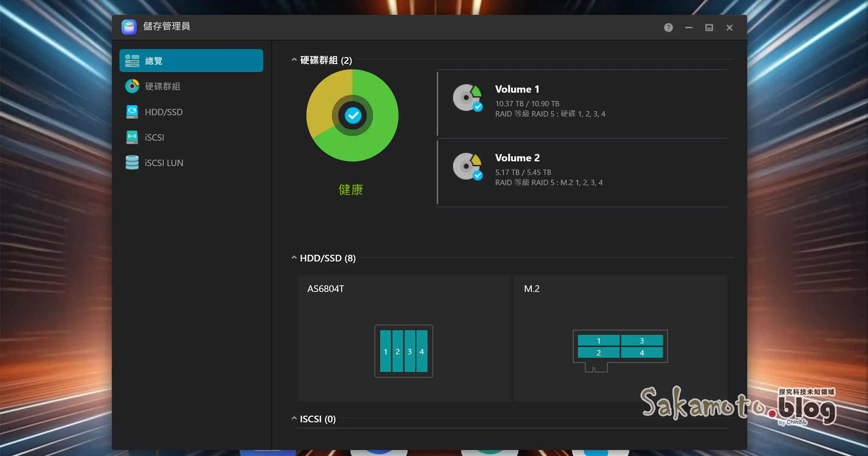Click the Volume 2 disk icon

[x=467, y=166]
